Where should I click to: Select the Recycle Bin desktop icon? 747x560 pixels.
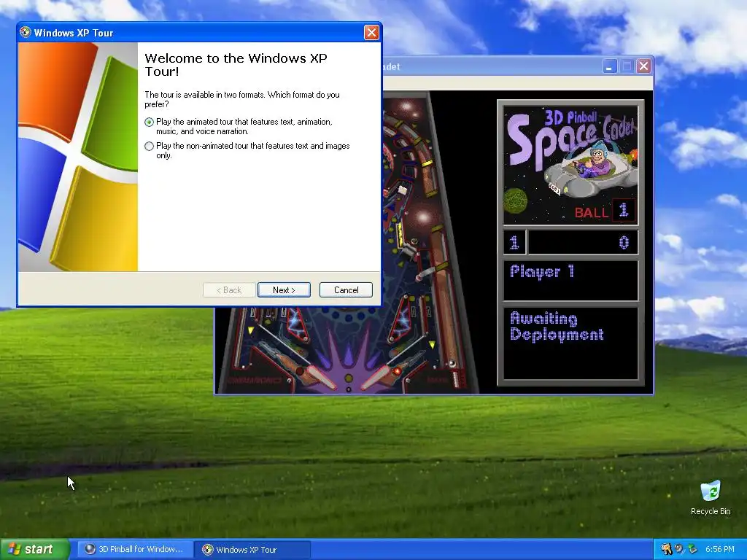coord(711,498)
